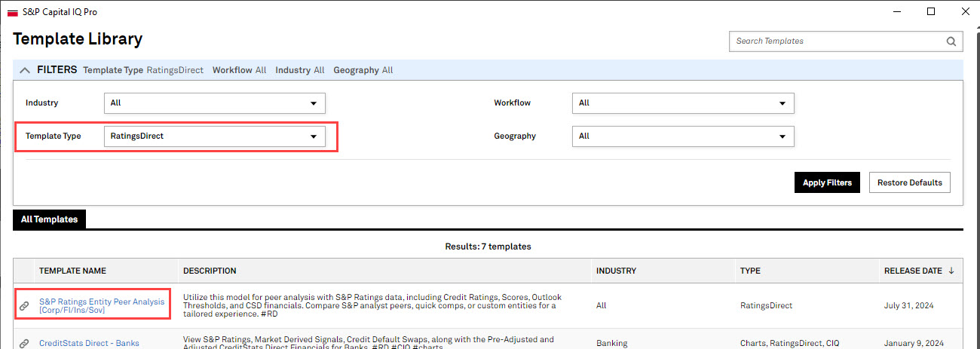Open the Industry dropdown

coord(214,103)
